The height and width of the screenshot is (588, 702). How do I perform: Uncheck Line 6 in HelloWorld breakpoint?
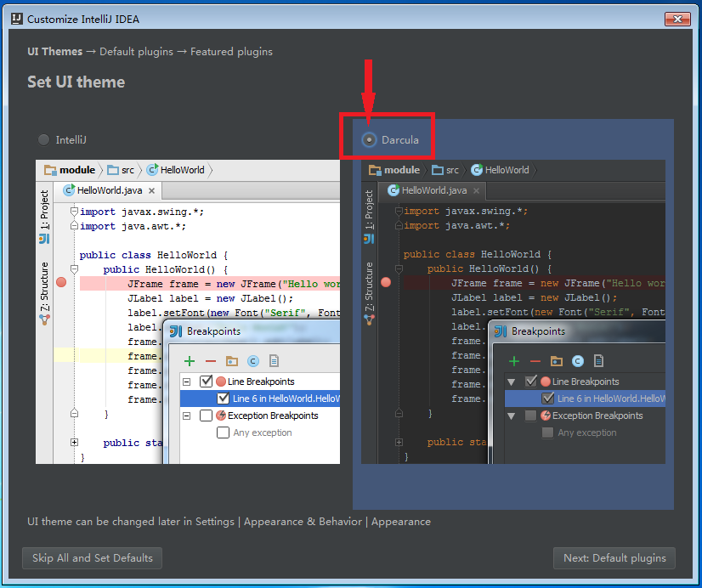(x=547, y=398)
